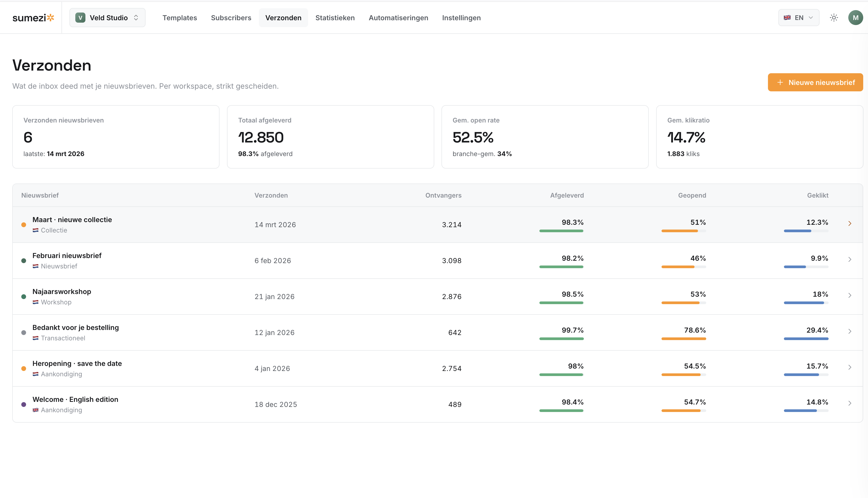Create a Nieuwe nieuwsbrief
Viewport: 868px width, 498px height.
pos(815,83)
